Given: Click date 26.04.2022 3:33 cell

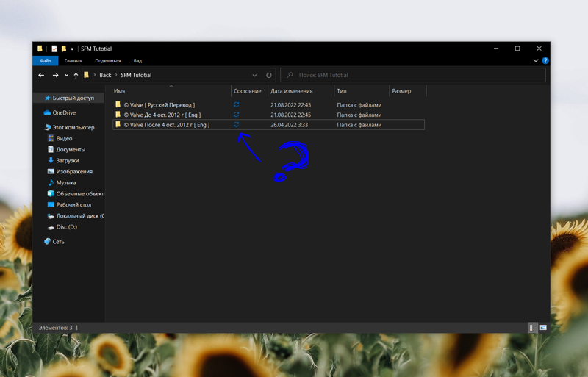Looking at the screenshot, I should pyautogui.click(x=290, y=125).
